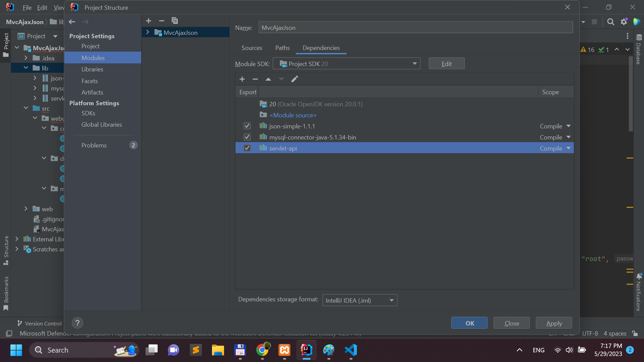Open the Version Control tool window
This screenshot has width=644, height=362.
coord(40,323)
